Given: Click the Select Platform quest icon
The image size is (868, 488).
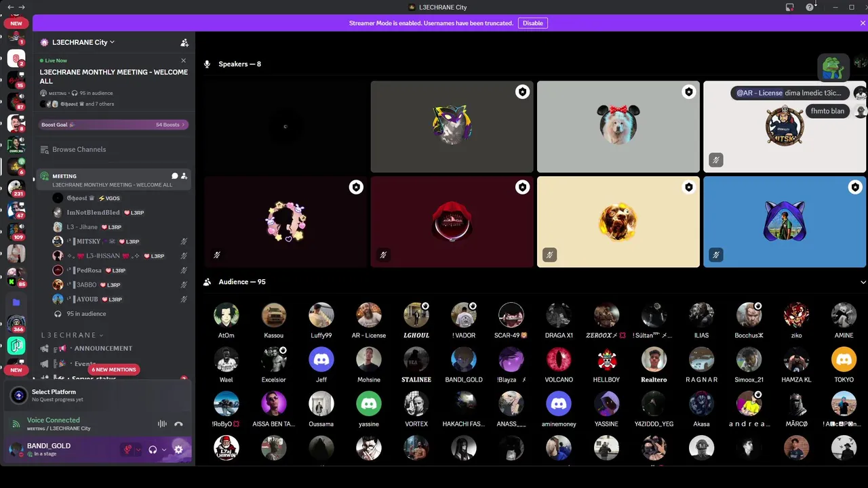Looking at the screenshot, I should coord(19,395).
